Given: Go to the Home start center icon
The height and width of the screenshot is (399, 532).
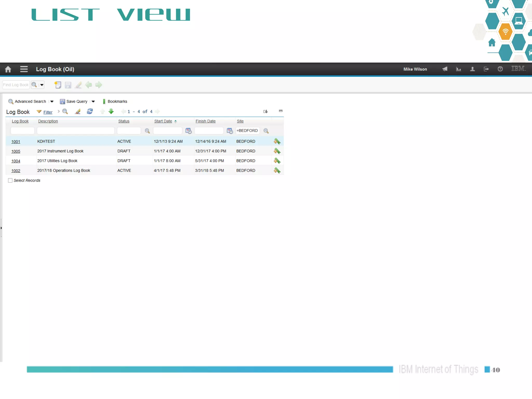Looking at the screenshot, I should pyautogui.click(x=8, y=69).
